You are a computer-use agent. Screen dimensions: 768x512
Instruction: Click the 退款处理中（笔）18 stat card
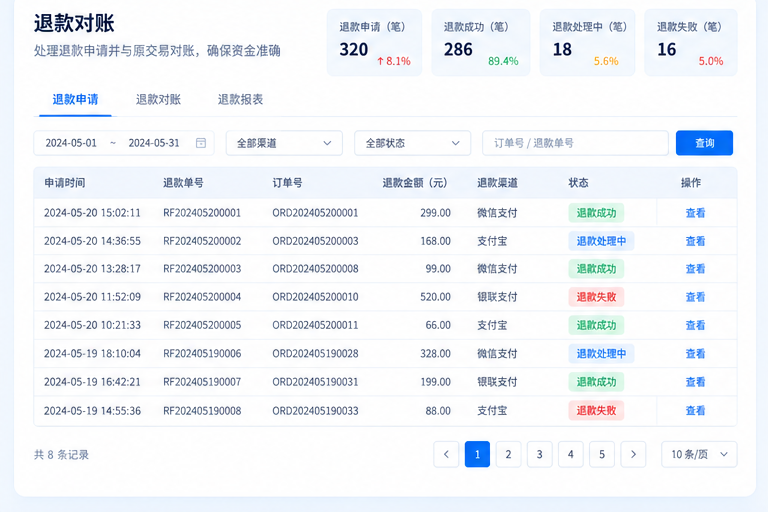click(x=587, y=43)
